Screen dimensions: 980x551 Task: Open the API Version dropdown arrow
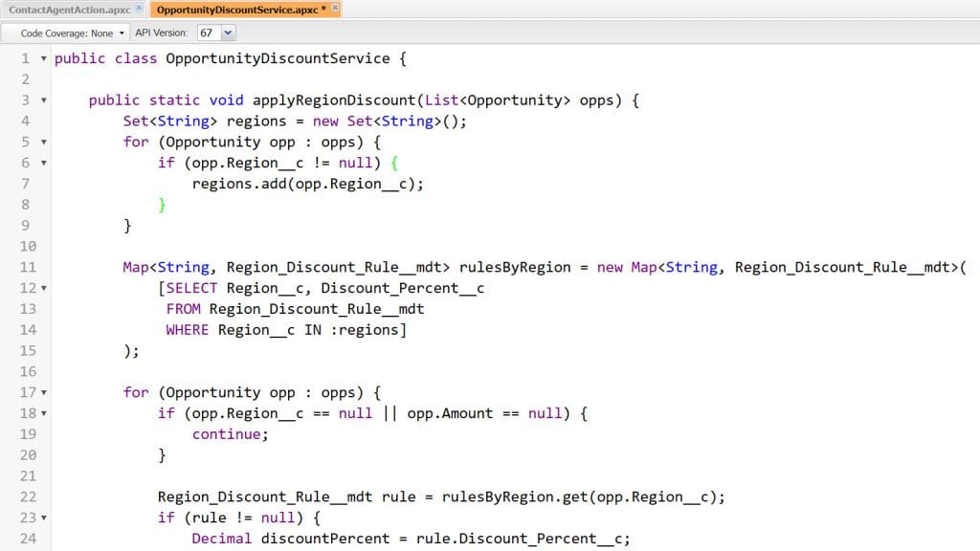(x=228, y=33)
